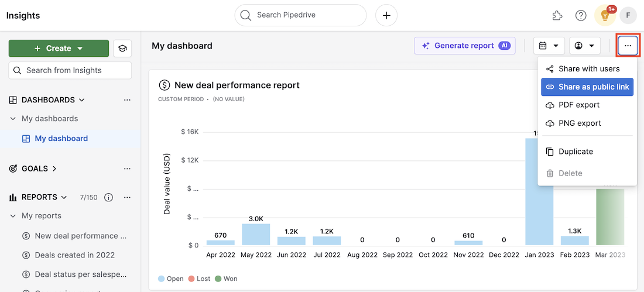Viewport: 644px width, 292px height.
Task: Open the help question-mark icon
Action: pyautogui.click(x=581, y=16)
